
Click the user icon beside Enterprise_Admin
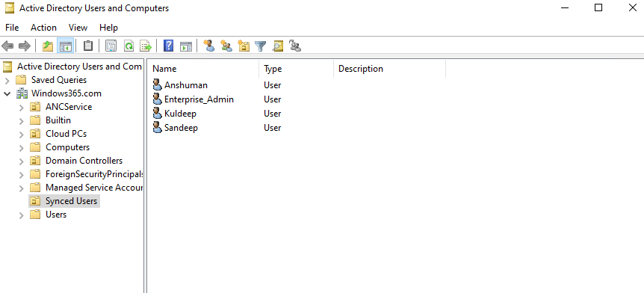point(158,99)
